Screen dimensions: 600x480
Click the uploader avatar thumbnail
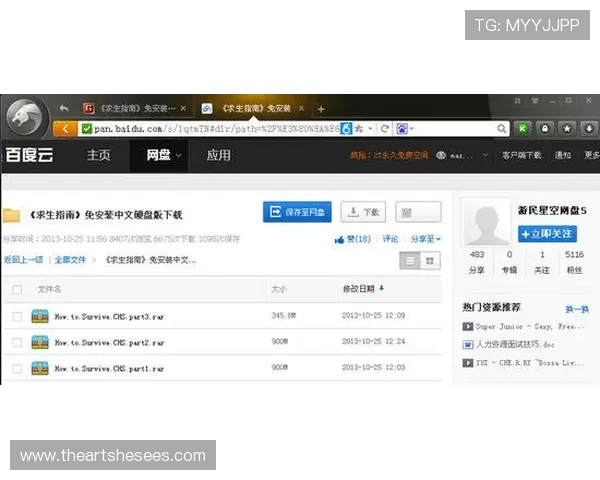(x=486, y=223)
